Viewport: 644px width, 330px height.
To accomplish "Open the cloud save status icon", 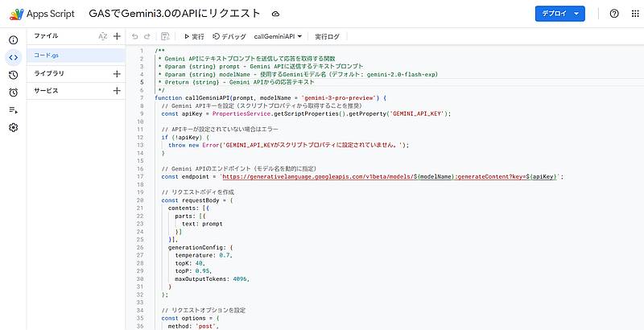I will click(275, 14).
